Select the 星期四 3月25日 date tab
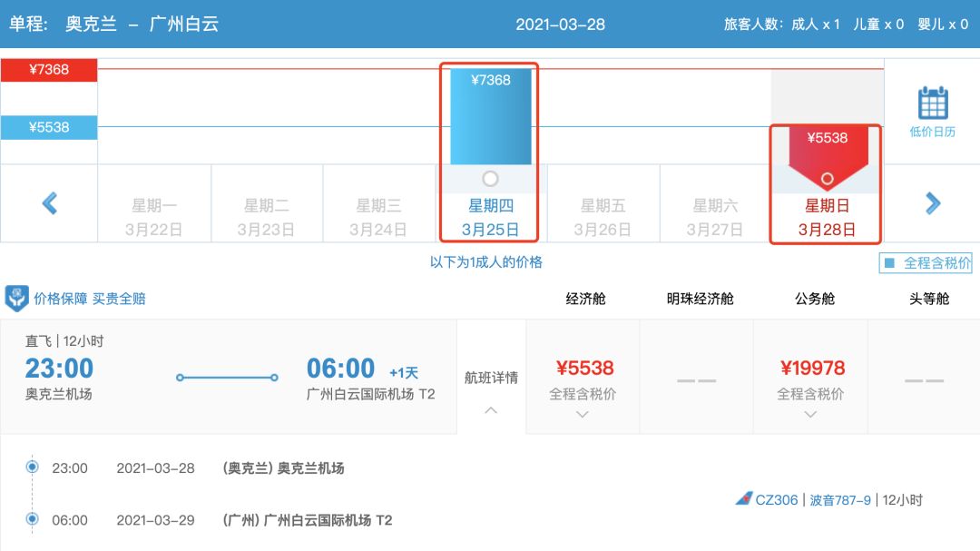 (490, 218)
